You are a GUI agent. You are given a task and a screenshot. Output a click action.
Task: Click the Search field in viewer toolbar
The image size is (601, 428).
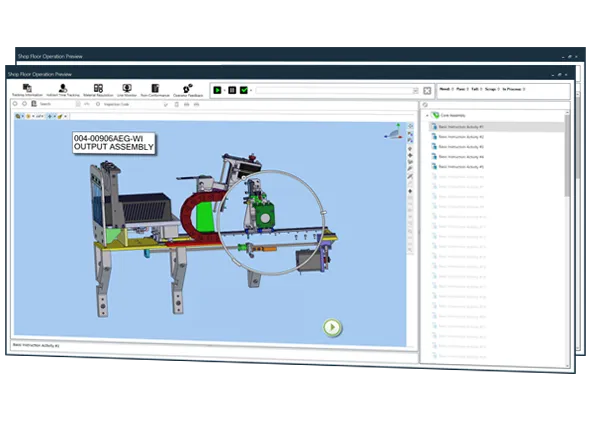point(55,103)
